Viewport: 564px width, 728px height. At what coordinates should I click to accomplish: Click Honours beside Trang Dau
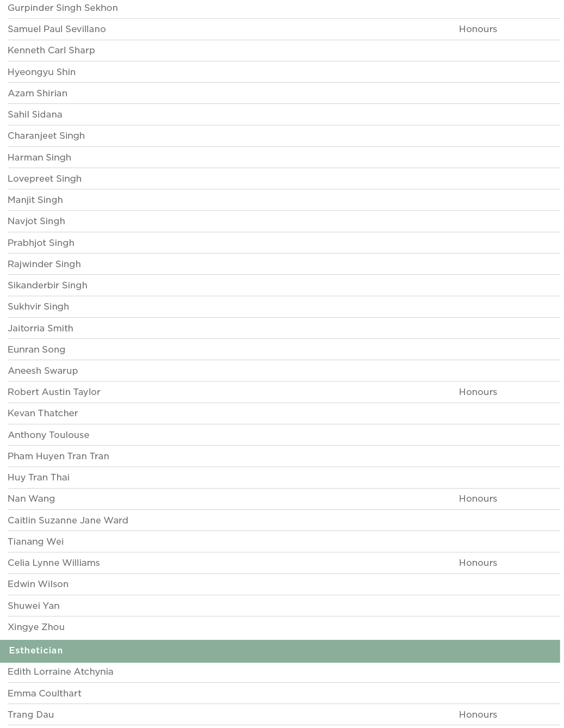478,714
